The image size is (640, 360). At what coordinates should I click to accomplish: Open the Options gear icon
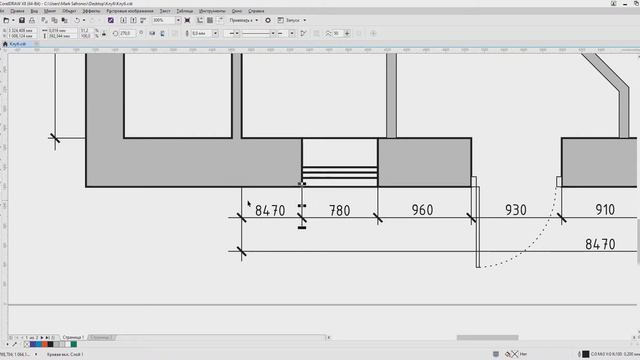point(268,20)
